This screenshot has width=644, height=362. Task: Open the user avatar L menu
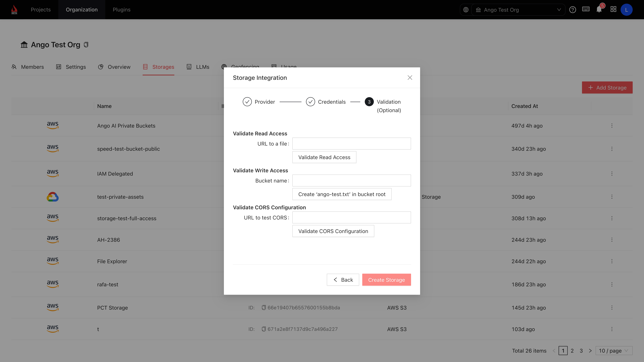click(627, 10)
